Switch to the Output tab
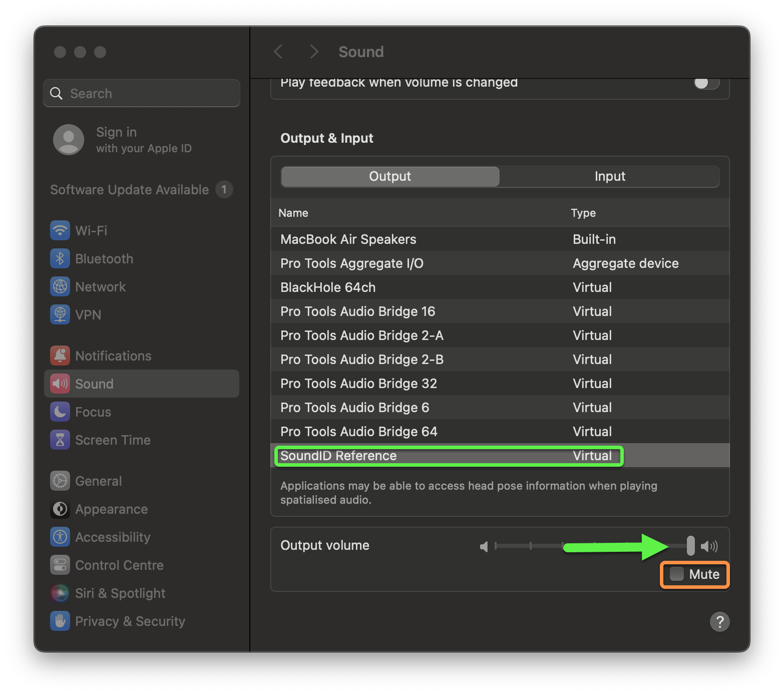Viewport: 784px width, 694px height. click(390, 176)
